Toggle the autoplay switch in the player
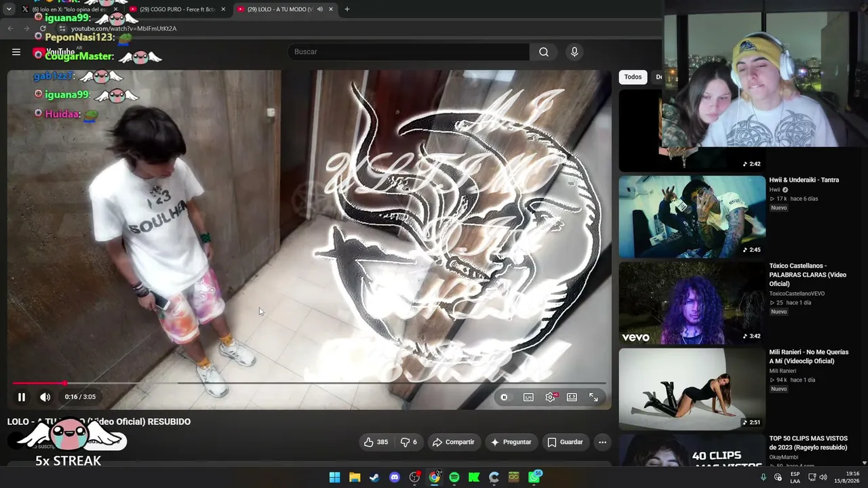Screen dimensions: 868x488 [x=504, y=397]
